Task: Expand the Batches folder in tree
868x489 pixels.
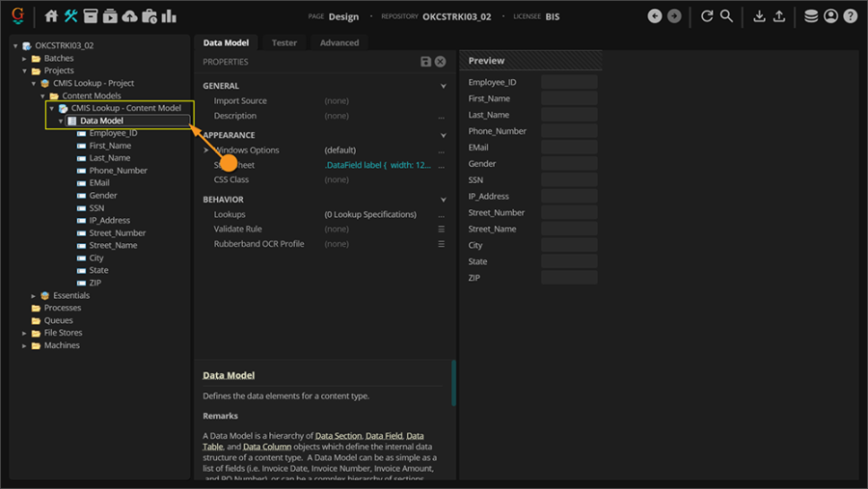Action: (25, 59)
